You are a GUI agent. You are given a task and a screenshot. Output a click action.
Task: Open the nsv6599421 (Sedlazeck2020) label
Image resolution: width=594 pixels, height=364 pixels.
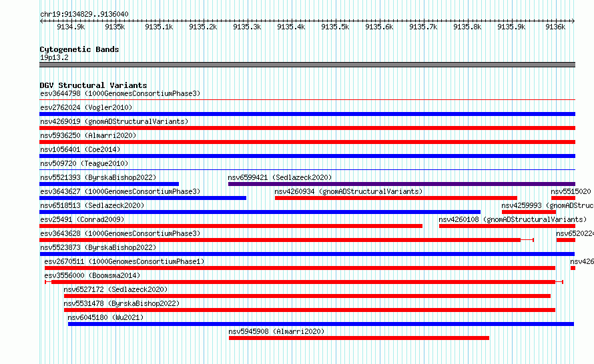click(x=280, y=177)
